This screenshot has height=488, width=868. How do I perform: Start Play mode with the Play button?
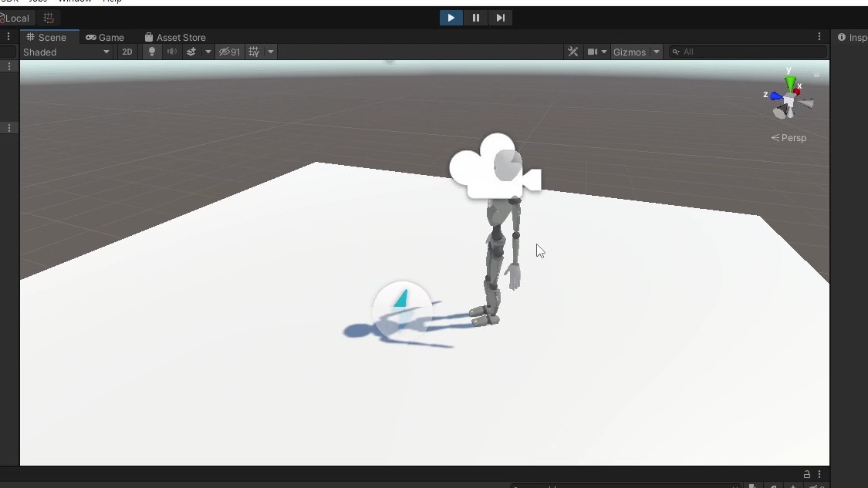451,18
